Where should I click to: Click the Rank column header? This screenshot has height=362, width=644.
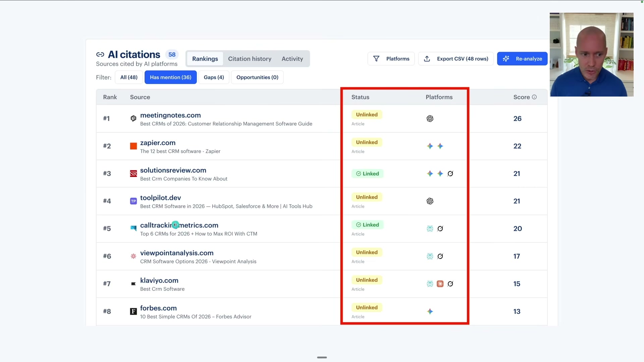tap(110, 97)
